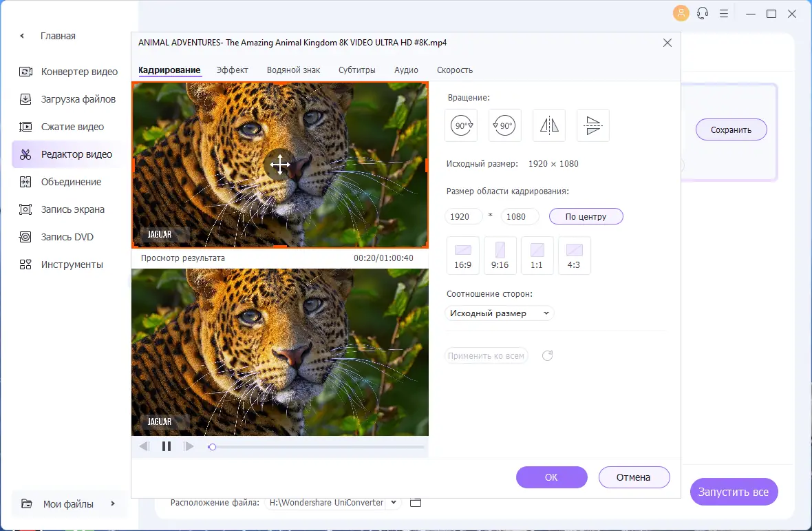Click Применить ко всем button

[486, 355]
